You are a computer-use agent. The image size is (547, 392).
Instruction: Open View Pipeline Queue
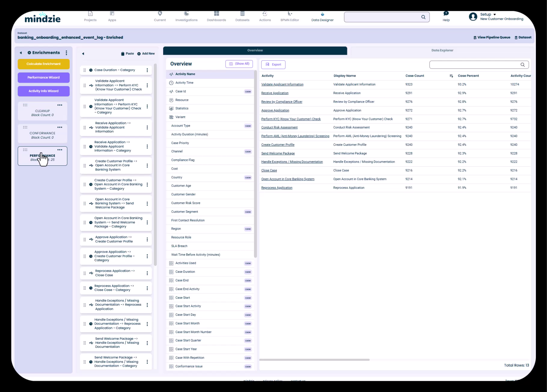tap(492, 38)
